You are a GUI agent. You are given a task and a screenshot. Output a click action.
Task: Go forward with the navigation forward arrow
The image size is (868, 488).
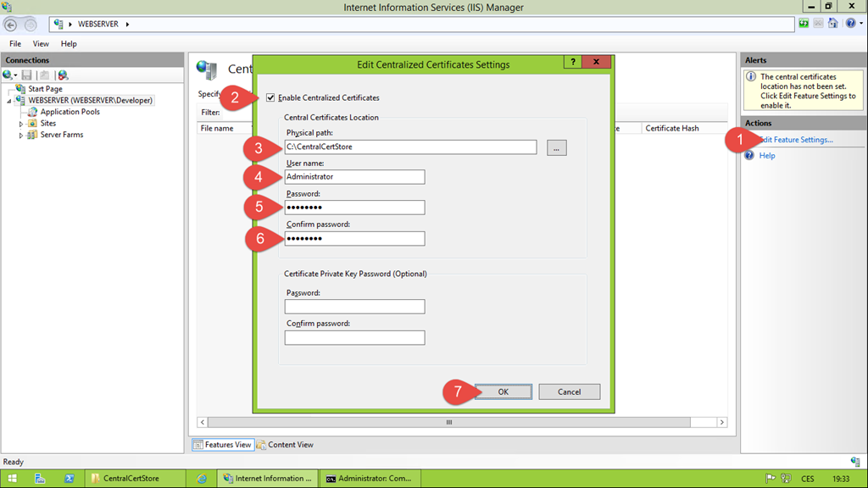pyautogui.click(x=31, y=25)
